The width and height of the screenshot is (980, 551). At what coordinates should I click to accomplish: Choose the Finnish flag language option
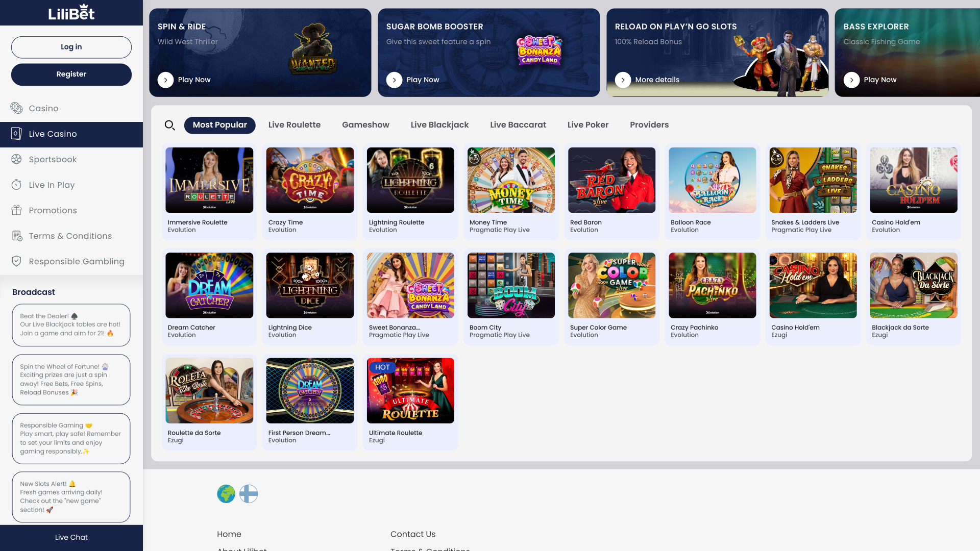249,493
